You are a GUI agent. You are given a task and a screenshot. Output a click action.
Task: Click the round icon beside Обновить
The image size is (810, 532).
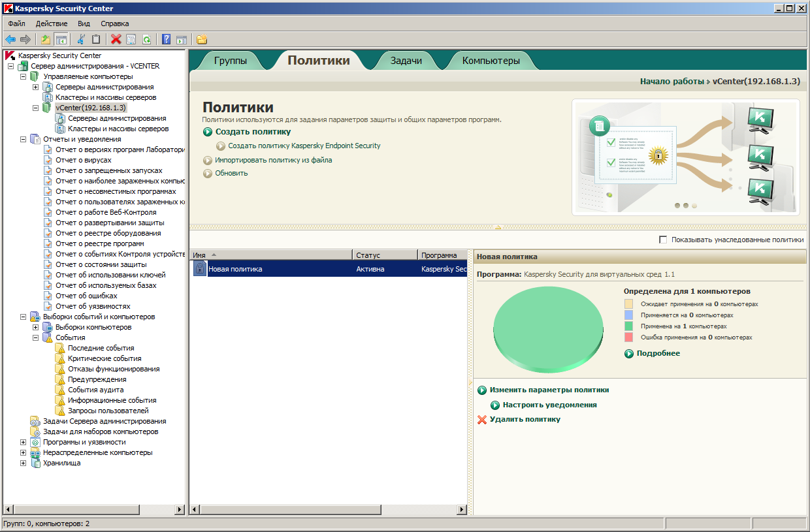click(208, 174)
